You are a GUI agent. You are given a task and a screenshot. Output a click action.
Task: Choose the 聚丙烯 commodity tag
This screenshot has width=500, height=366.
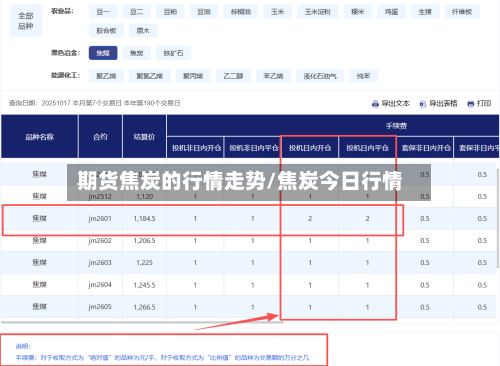(x=193, y=76)
